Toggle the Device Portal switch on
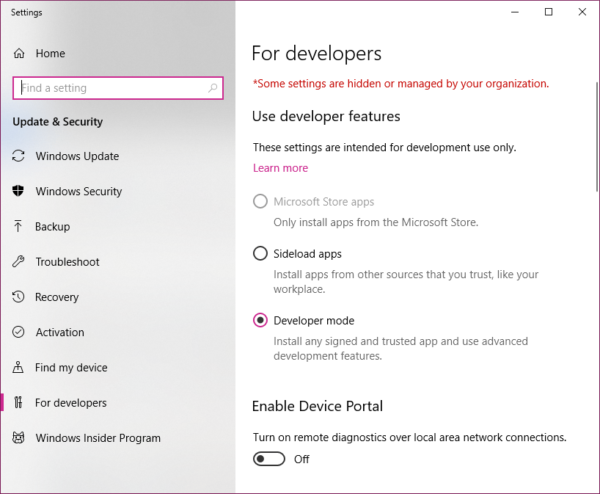The width and height of the screenshot is (600, 494). coord(269,459)
